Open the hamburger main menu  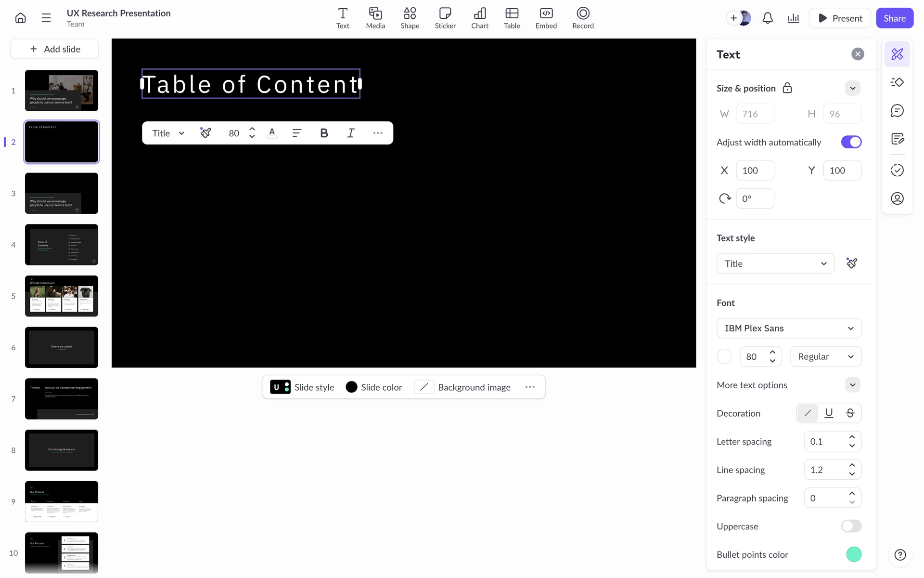coord(46,18)
